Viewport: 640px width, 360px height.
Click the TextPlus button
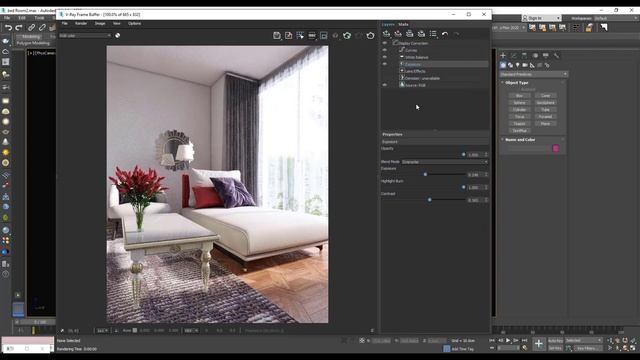519,131
